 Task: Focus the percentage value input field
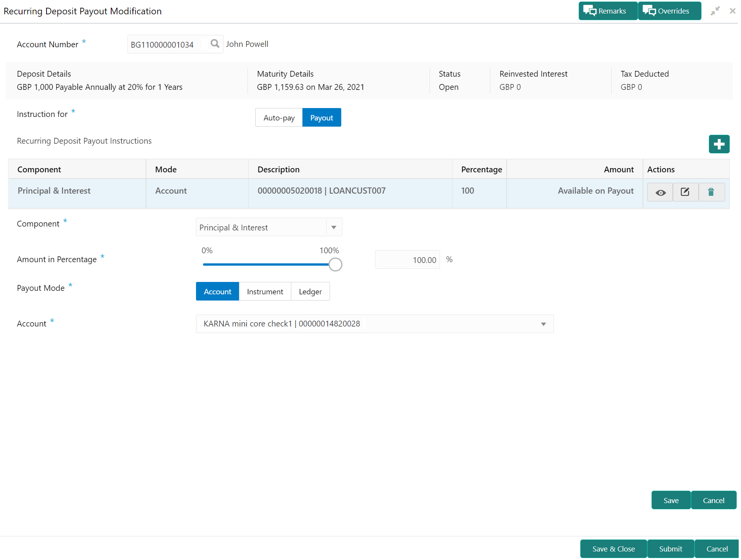pos(407,260)
